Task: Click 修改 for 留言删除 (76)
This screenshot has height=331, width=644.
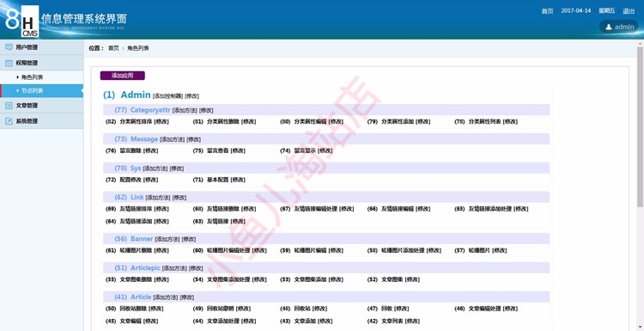Action: click(x=151, y=151)
